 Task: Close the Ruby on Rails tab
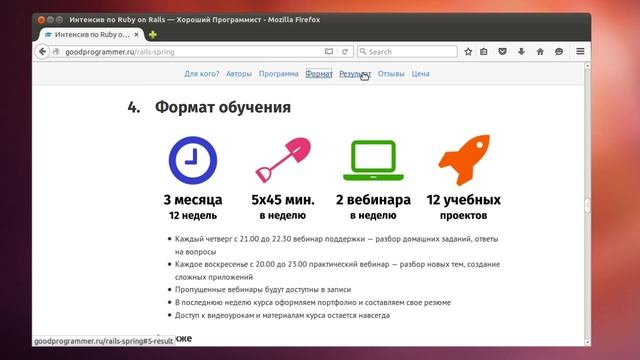[x=136, y=35]
